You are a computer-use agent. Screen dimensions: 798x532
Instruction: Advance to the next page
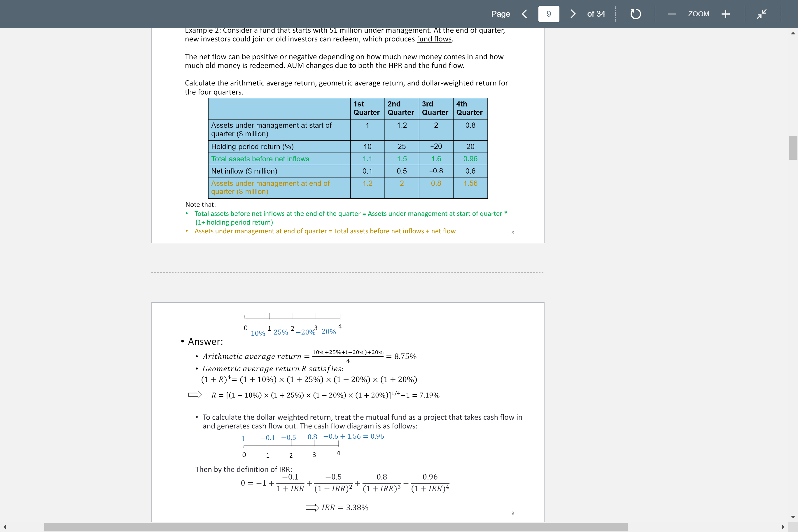(573, 14)
